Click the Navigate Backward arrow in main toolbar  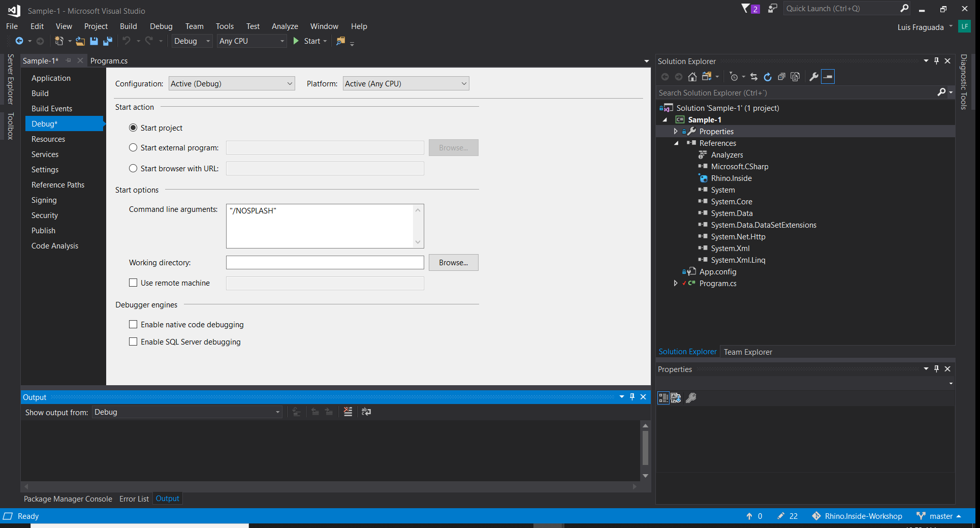tap(19, 41)
